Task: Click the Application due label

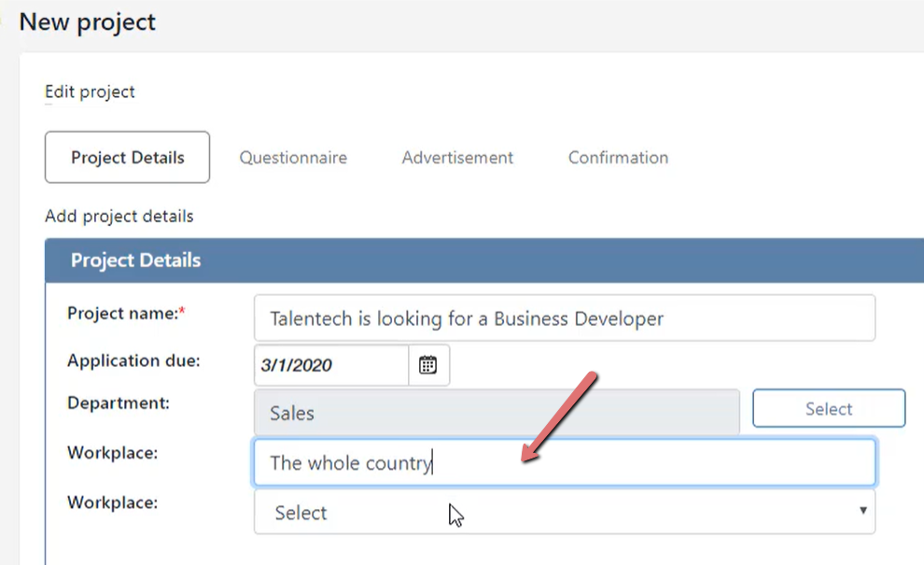Action: pos(133,360)
